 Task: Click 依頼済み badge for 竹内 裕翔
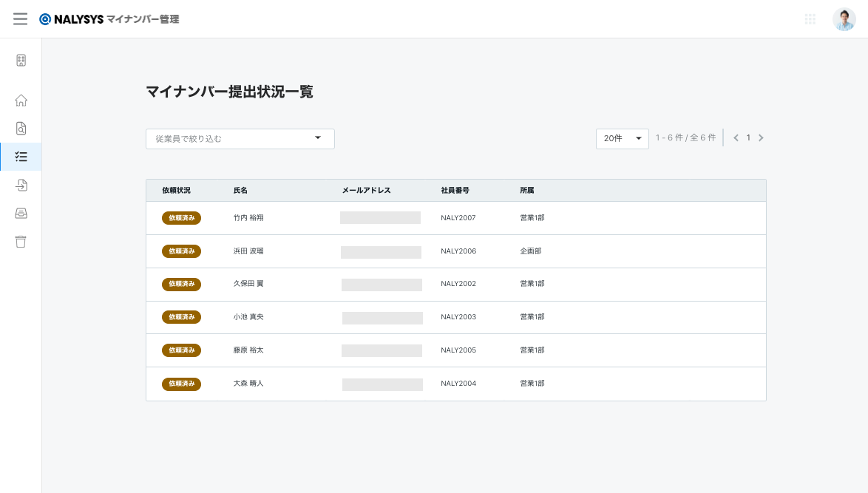181,218
